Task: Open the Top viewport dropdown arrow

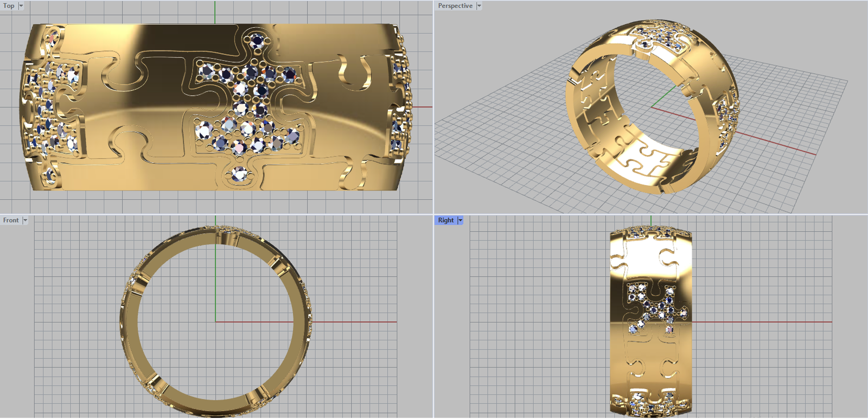Action: 21,6
